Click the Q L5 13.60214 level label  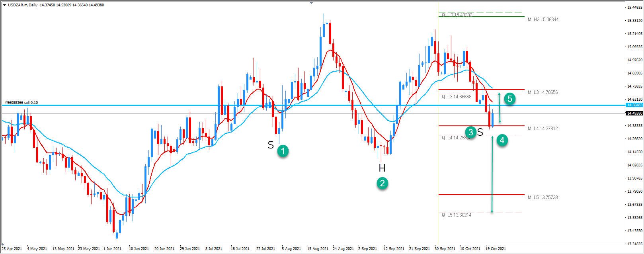[457, 215]
